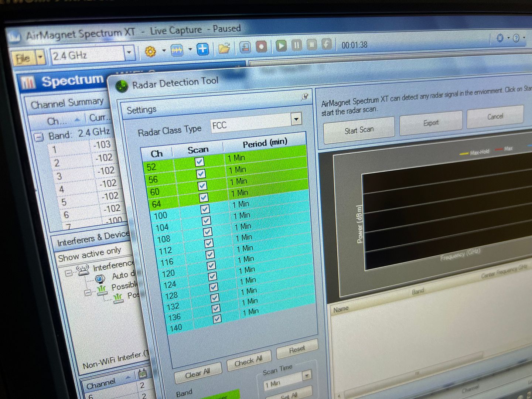Click the Period (min) column header

click(x=265, y=143)
